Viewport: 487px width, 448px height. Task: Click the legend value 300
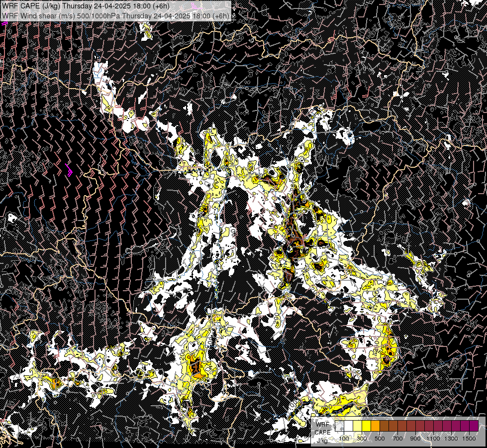(x=362, y=439)
